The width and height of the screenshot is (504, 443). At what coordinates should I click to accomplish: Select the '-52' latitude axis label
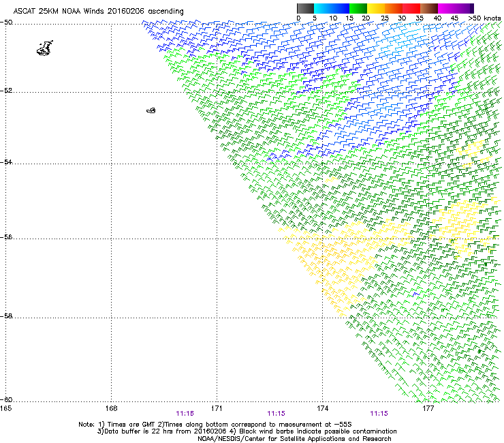pyautogui.click(x=6, y=91)
